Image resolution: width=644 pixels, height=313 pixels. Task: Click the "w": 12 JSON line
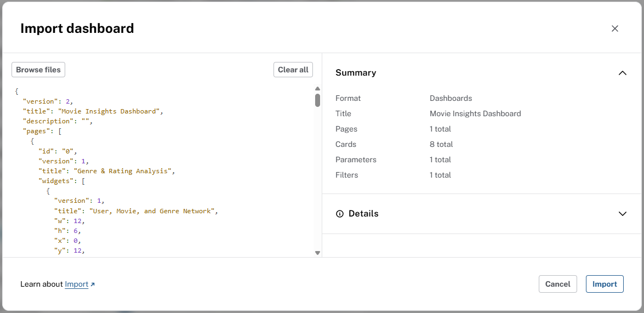(70, 221)
